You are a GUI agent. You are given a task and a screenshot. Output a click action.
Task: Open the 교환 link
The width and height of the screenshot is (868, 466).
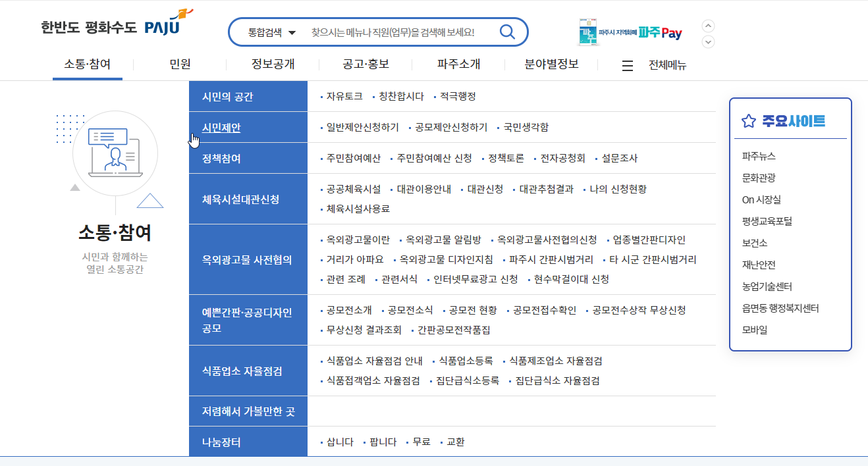[x=455, y=442]
